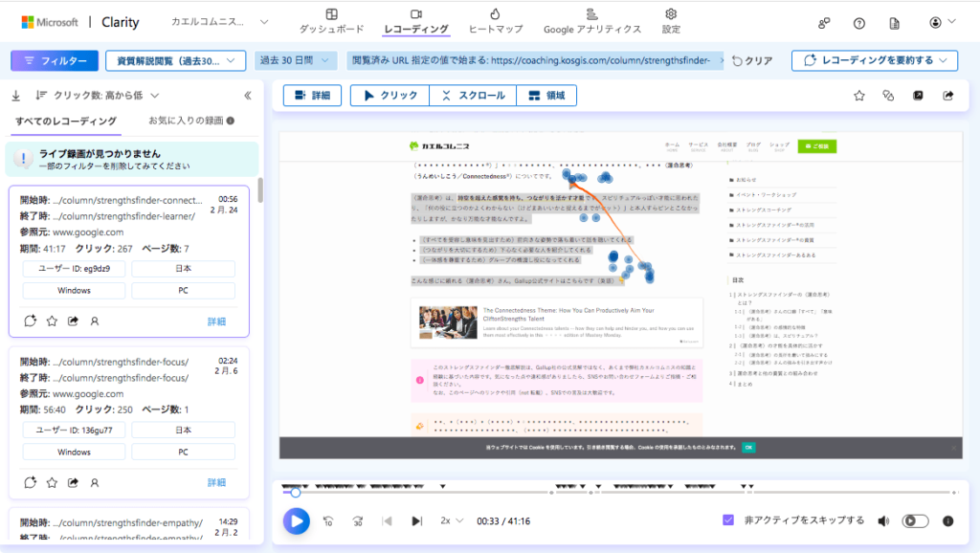
Task: Expand the 資質解説閲覧 segment dropdown
Action: tap(176, 60)
